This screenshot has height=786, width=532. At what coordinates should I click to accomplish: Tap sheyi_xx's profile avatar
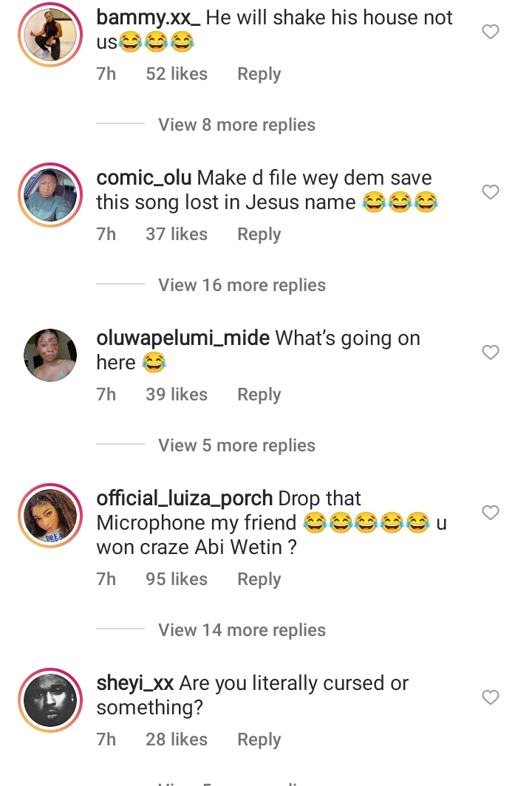50,700
